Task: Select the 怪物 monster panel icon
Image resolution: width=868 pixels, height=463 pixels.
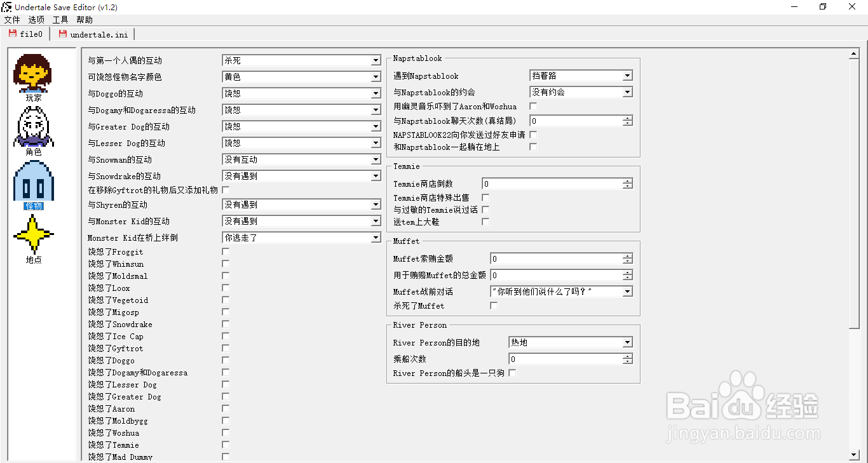Action: (x=33, y=181)
